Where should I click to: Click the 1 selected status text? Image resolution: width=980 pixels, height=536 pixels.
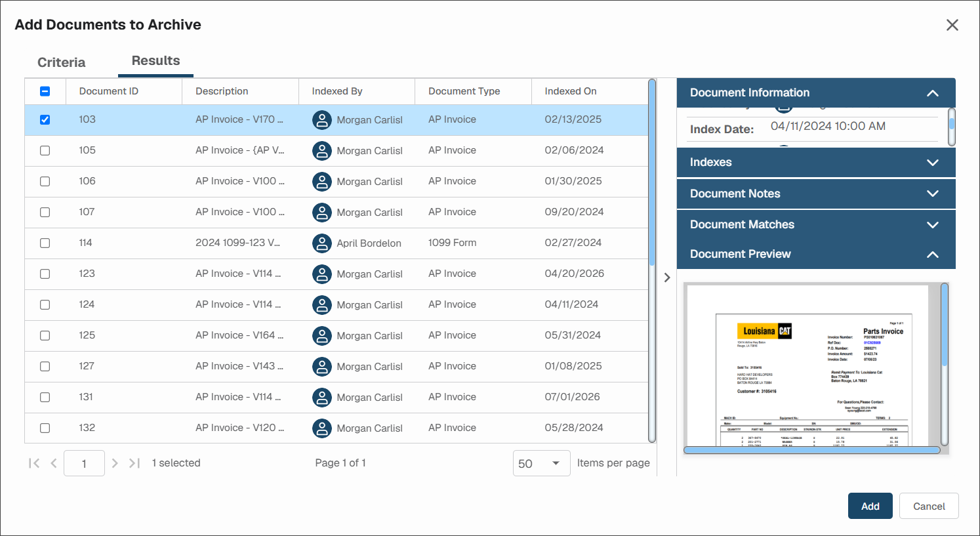(x=176, y=463)
